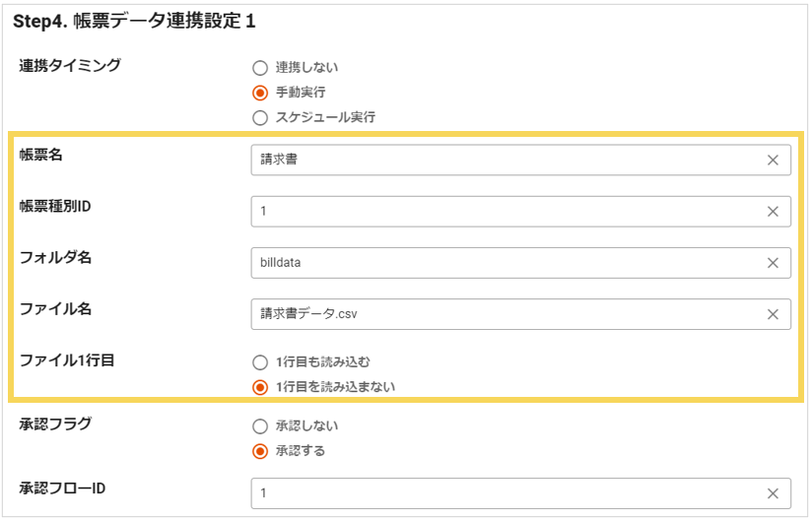812x521 pixels.
Task: Select the 連携しない radio button
Action: coord(260,68)
